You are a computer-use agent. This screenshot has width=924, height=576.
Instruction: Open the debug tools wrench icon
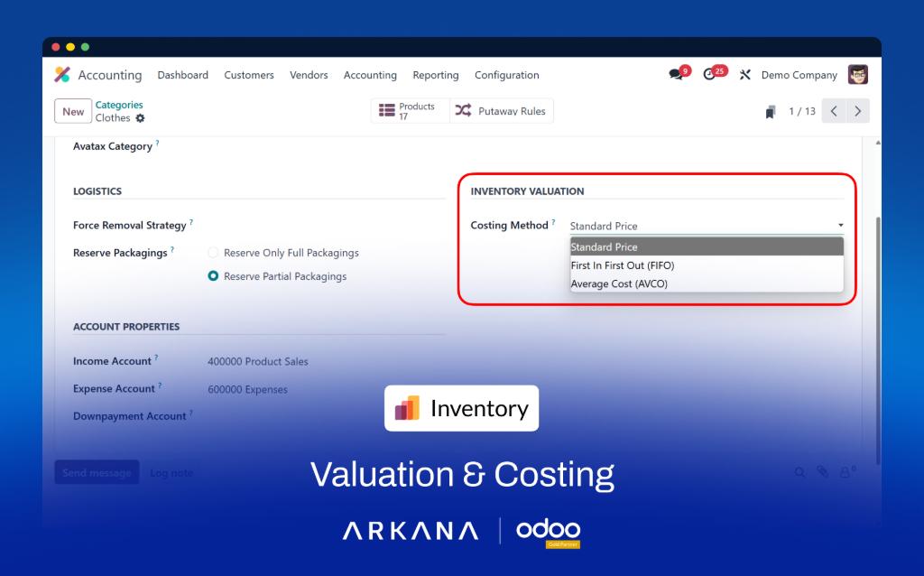coord(744,74)
